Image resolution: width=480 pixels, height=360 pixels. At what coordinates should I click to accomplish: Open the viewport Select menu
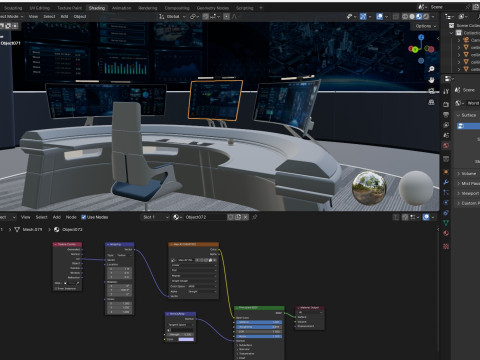click(49, 16)
